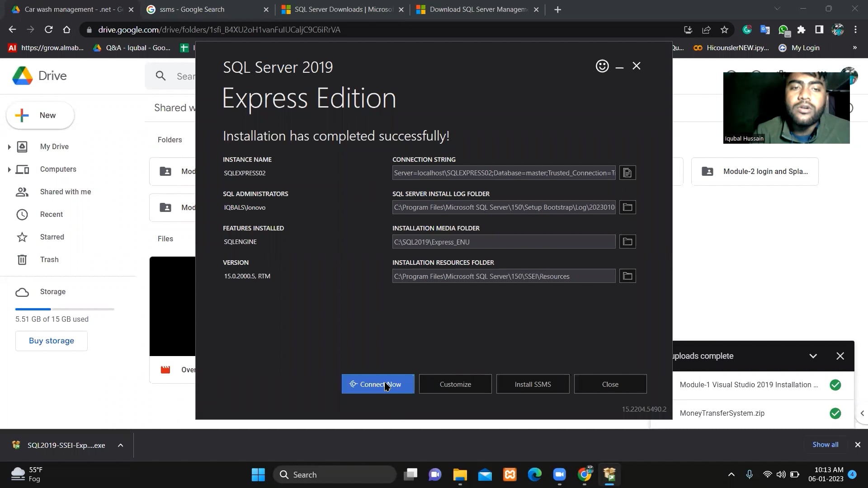Open Module-2 login and Splash folder
Viewport: 868px width, 488px height.
[755, 171]
